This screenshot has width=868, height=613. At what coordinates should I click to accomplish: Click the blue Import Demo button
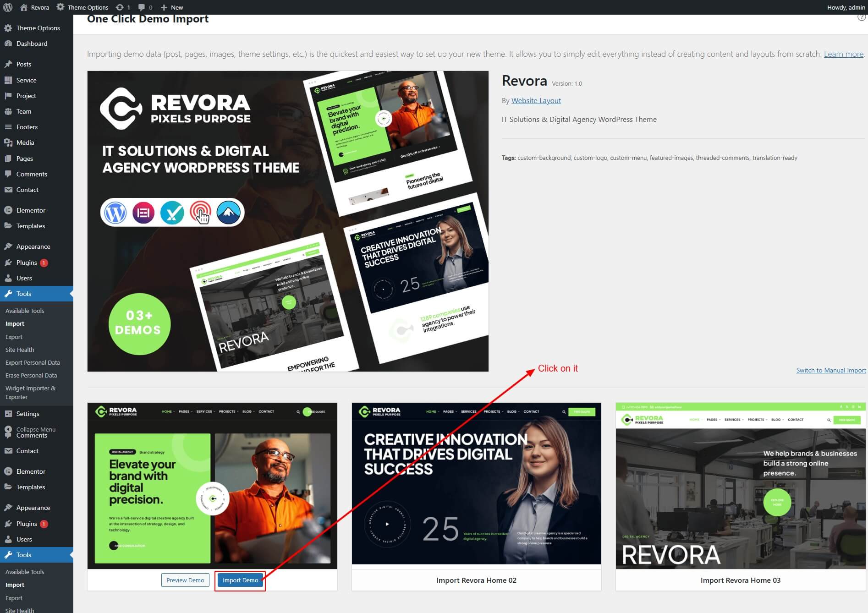pyautogui.click(x=240, y=580)
